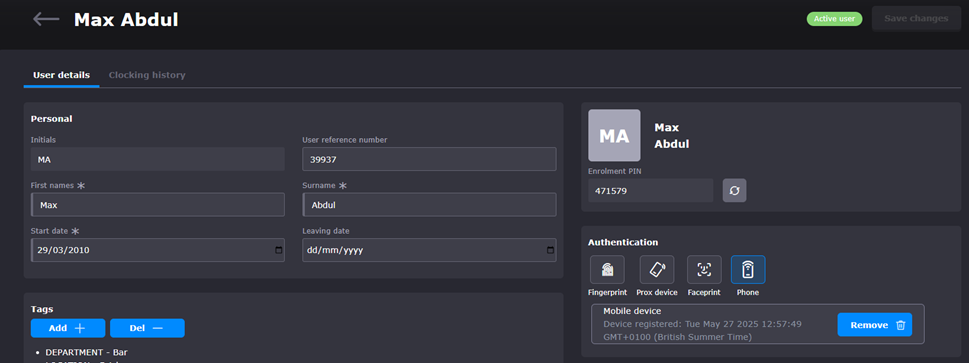Click the 'Max Abdul' page title
Screen dimensions: 969x363
pyautogui.click(x=126, y=20)
